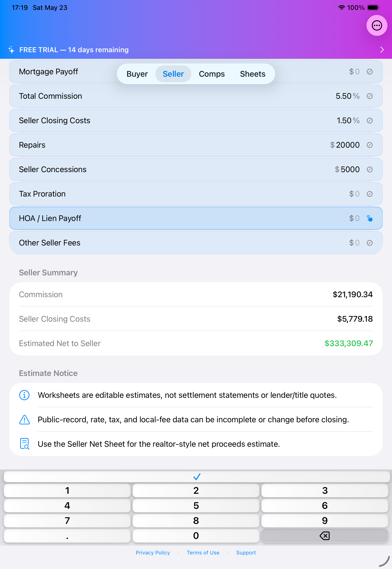Click the Commission value $21,190.34
392x569 pixels.
tap(353, 294)
